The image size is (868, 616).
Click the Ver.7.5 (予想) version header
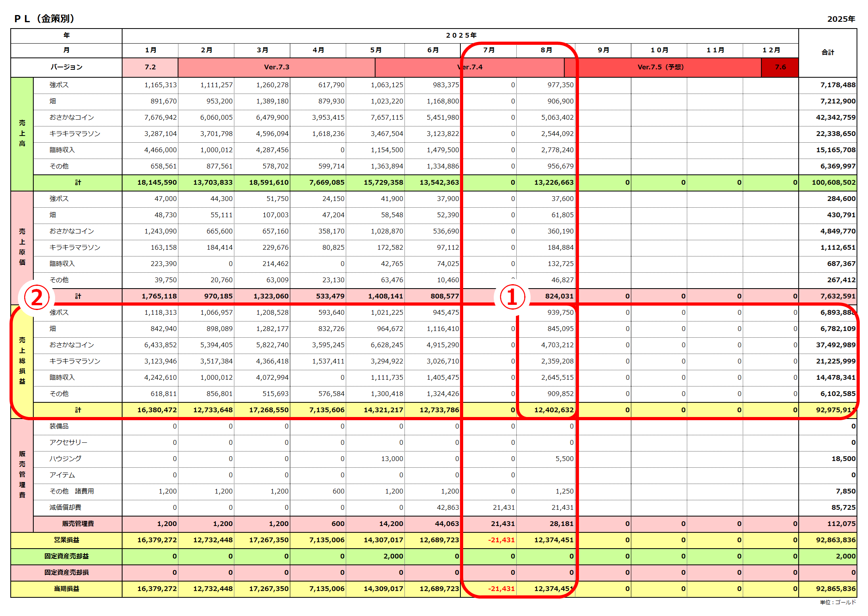click(660, 67)
